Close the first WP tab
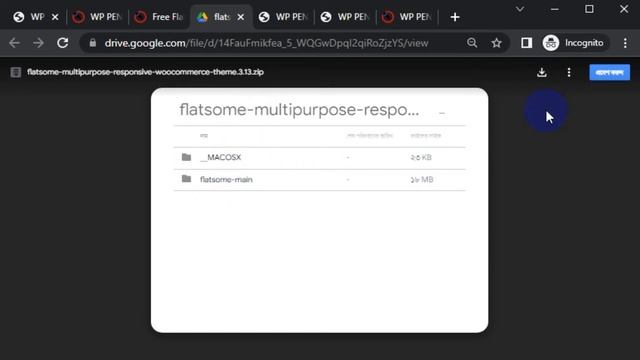Image resolution: width=640 pixels, height=360 pixels. coord(55,17)
